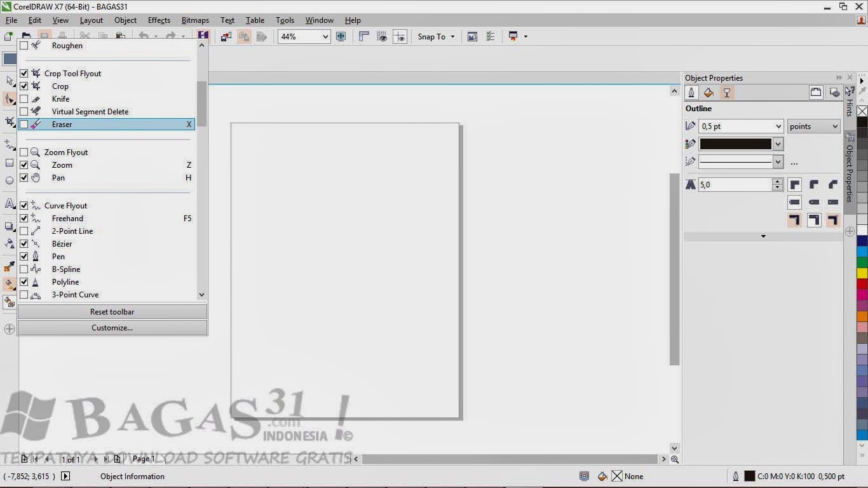
Task: Open the Transparency section icon (wine glass)
Action: [727, 93]
